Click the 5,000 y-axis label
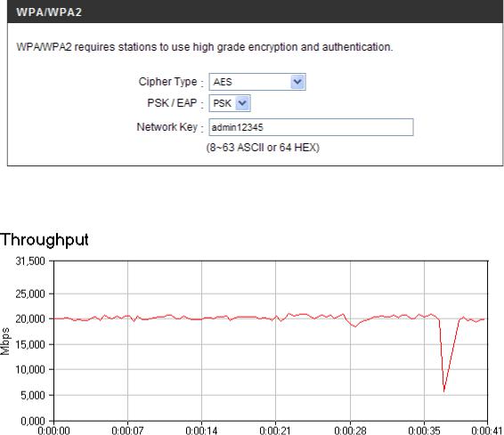The height and width of the screenshot is (435, 504). point(33,395)
